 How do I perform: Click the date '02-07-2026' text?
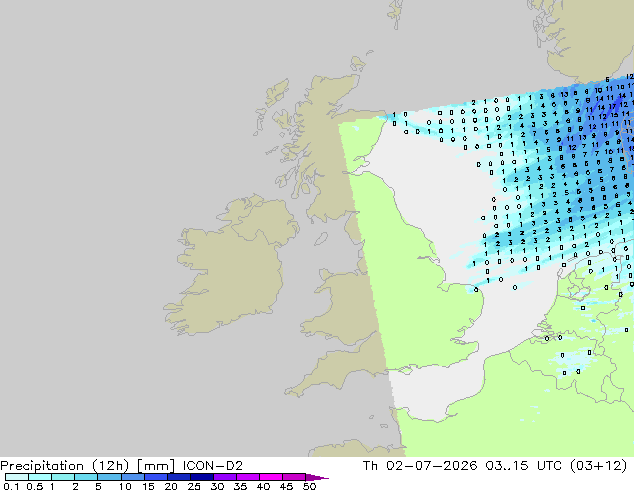[x=431, y=466]
